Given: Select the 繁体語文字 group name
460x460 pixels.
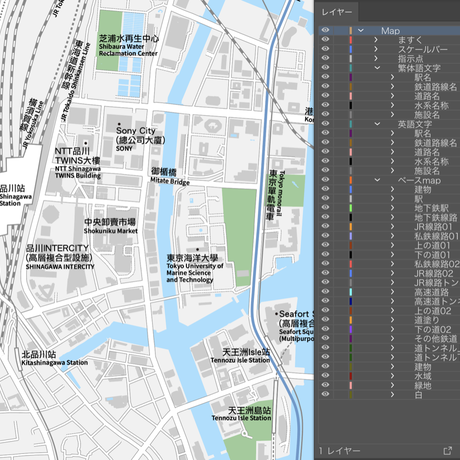Looking at the screenshot, I should click(x=419, y=68).
